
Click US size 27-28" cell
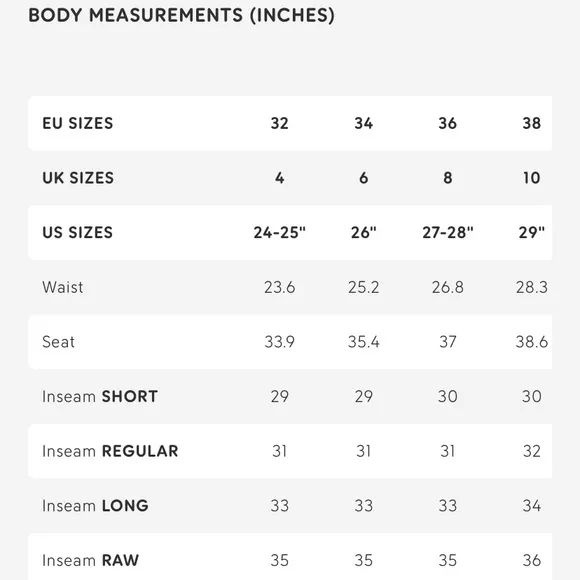448,233
